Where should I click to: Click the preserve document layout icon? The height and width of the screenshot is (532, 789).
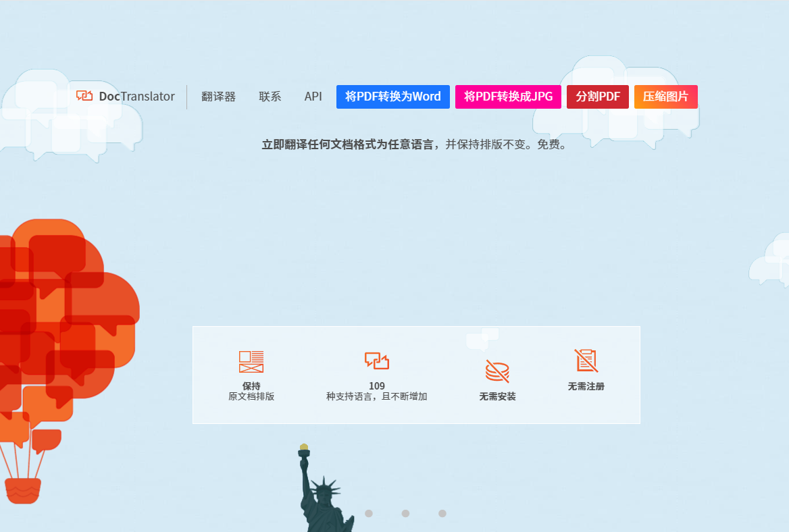pos(251,361)
